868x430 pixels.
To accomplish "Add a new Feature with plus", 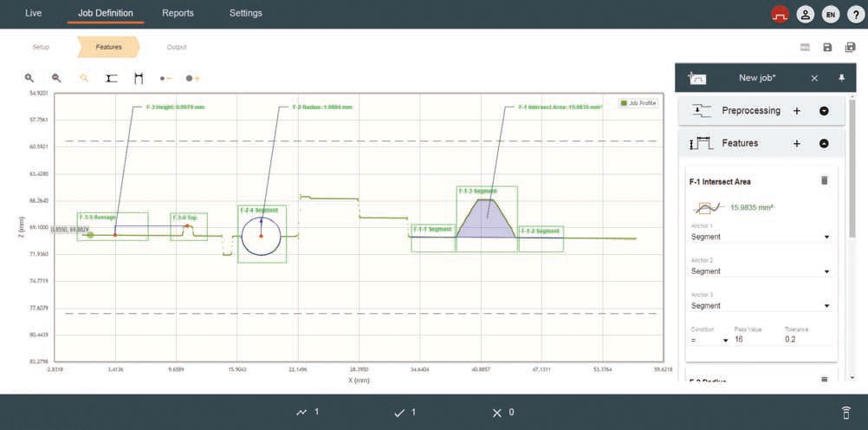I will [797, 144].
